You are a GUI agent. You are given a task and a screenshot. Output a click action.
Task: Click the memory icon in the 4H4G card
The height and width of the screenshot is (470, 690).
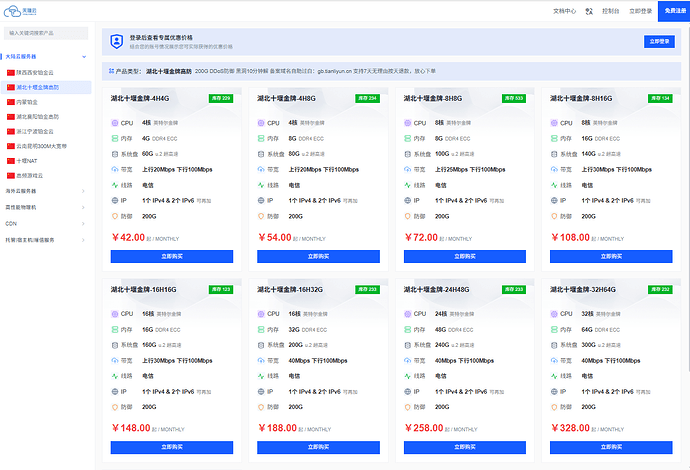click(x=115, y=139)
